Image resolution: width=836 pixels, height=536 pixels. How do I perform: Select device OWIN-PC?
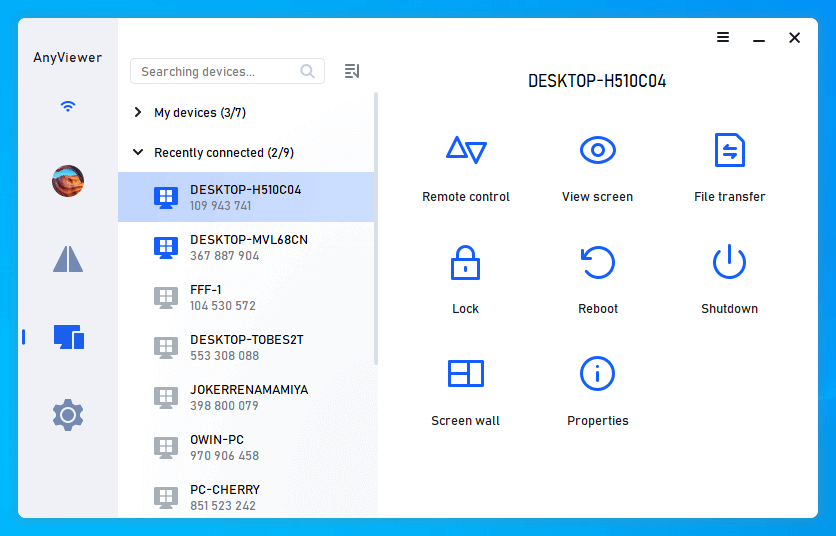[x=246, y=447]
